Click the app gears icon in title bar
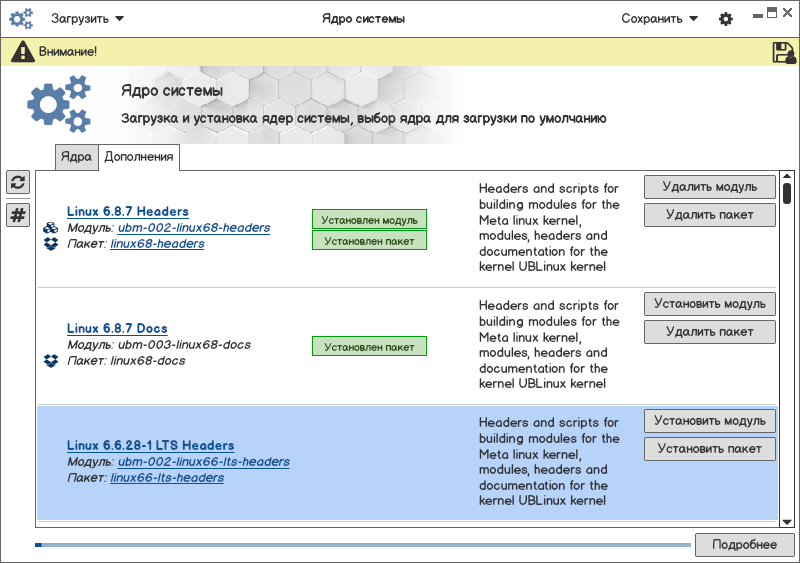This screenshot has height=563, width=800. (21, 19)
